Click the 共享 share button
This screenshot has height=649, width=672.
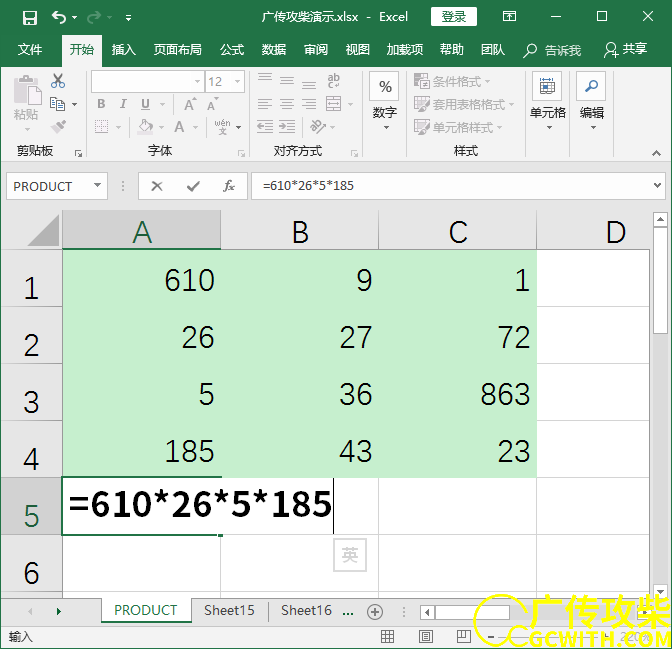626,49
